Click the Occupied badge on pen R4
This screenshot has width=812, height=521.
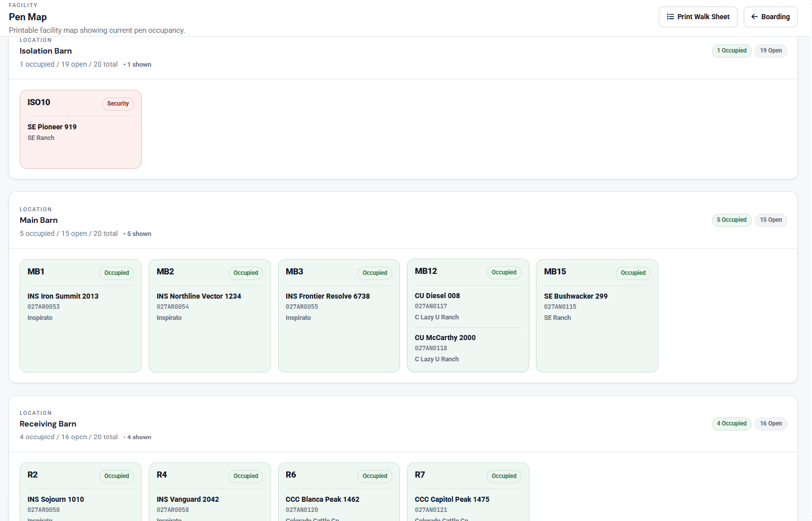click(246, 476)
